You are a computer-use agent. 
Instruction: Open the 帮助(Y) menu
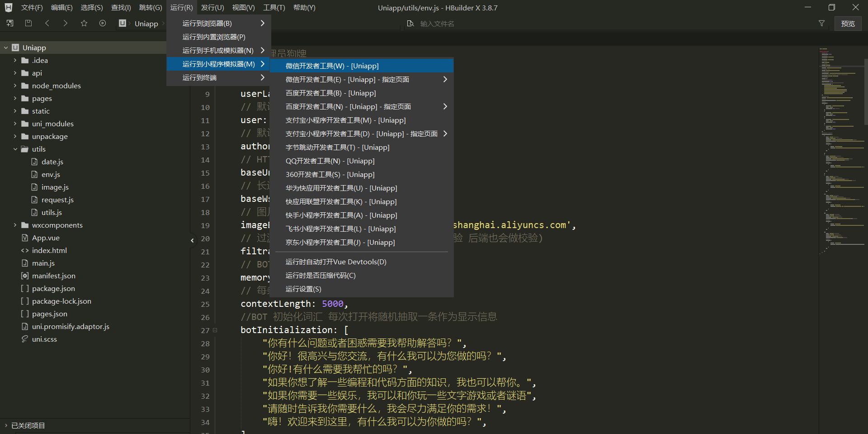point(304,8)
